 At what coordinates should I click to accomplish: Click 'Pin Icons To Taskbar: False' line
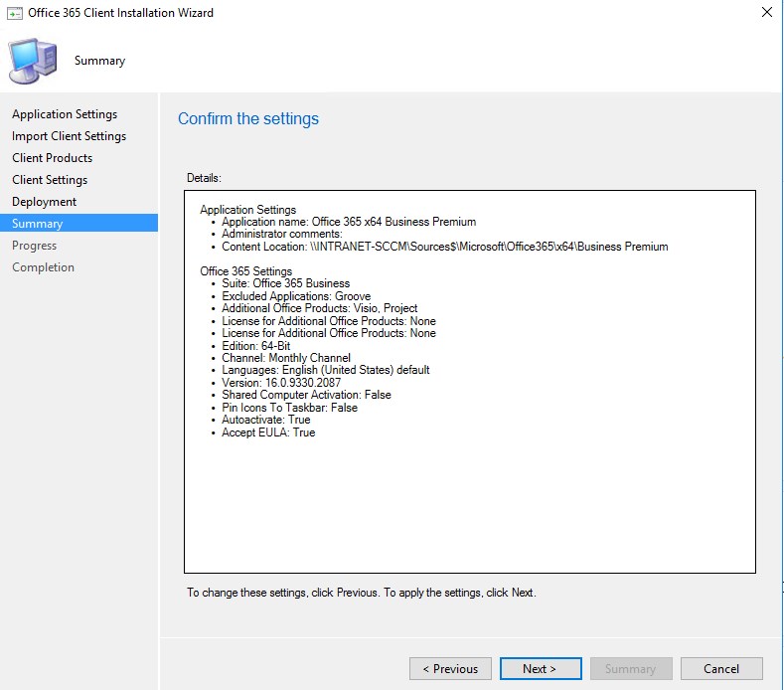pos(289,408)
